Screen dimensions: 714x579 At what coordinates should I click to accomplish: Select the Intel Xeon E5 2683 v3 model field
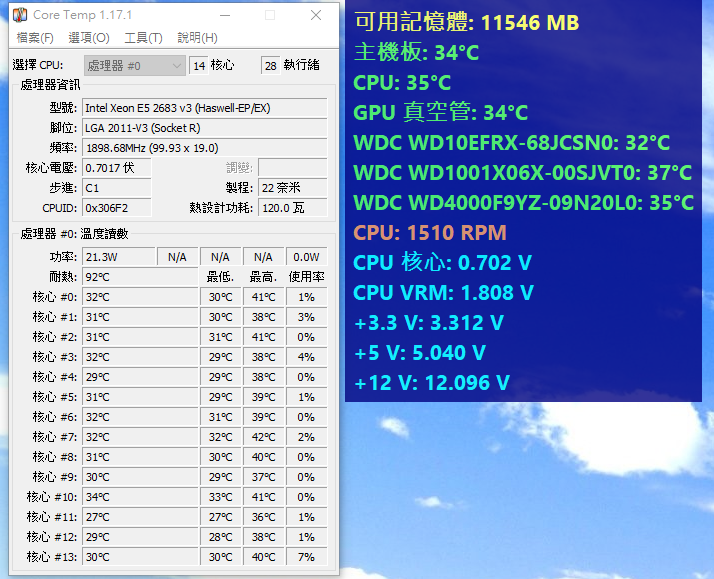click(204, 108)
